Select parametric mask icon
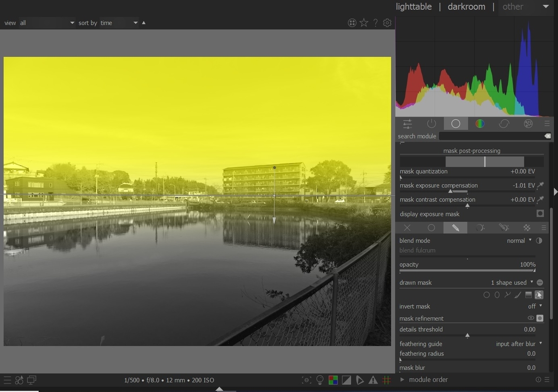558x392 pixels. coord(480,228)
